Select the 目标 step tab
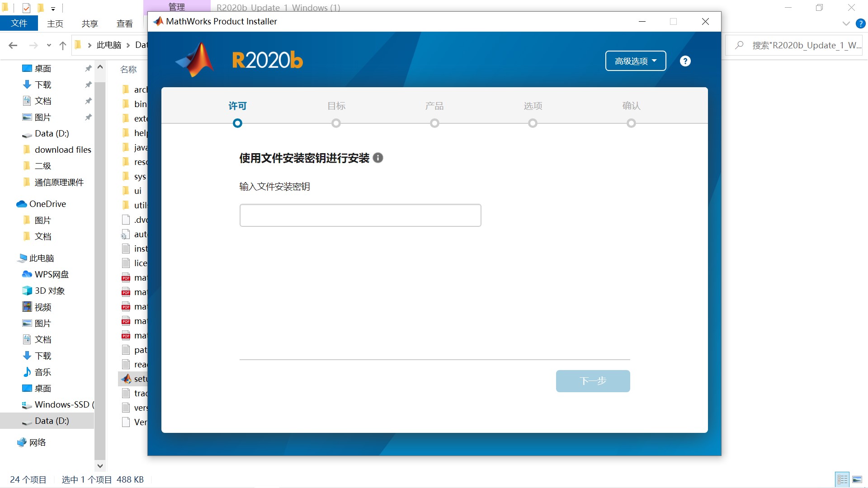The width and height of the screenshot is (868, 488). (x=336, y=106)
